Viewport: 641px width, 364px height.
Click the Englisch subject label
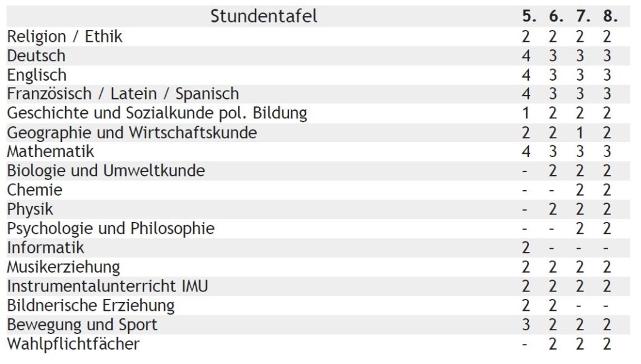37,75
